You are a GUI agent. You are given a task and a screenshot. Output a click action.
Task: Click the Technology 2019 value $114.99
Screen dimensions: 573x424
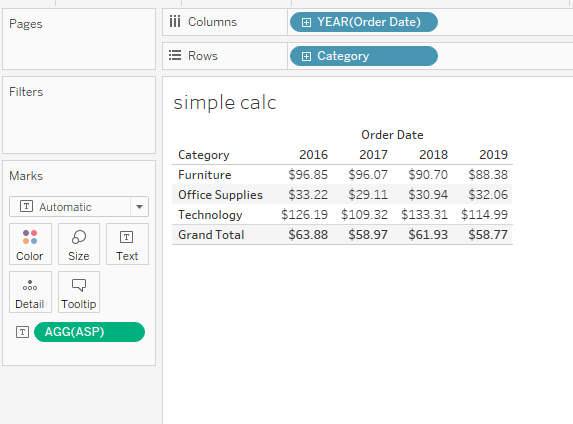click(484, 215)
